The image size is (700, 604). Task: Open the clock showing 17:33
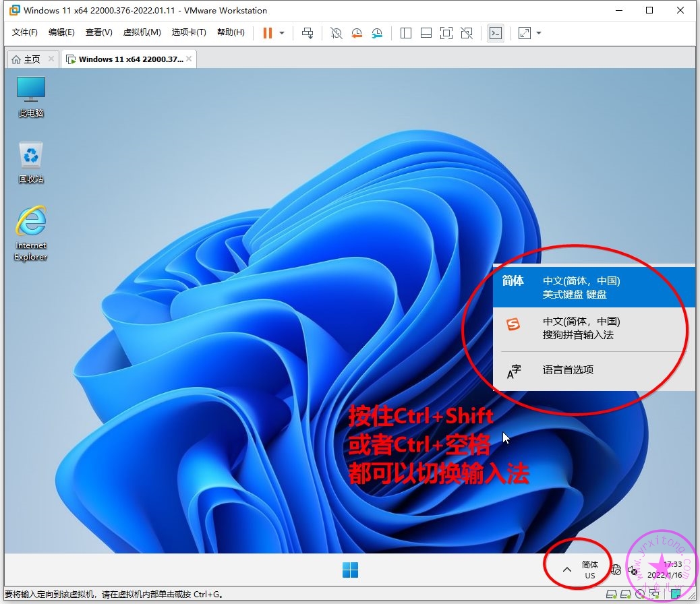(x=665, y=570)
